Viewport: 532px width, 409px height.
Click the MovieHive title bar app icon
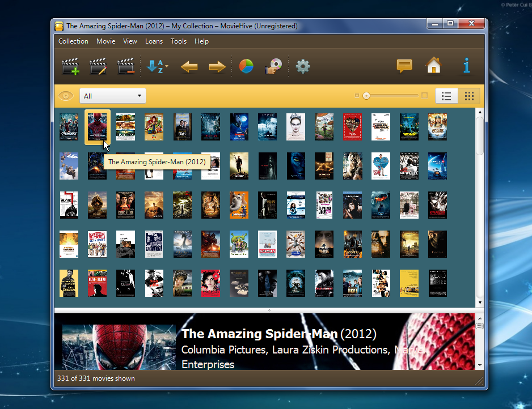59,25
